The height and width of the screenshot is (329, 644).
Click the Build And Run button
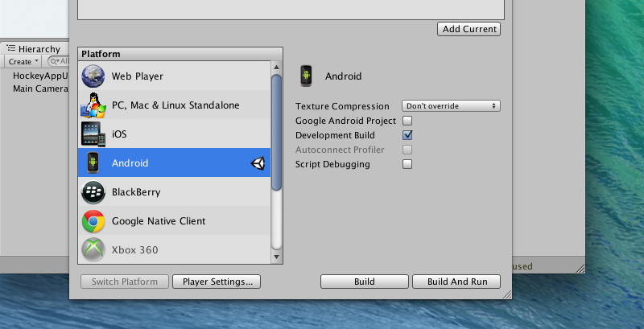tap(456, 282)
